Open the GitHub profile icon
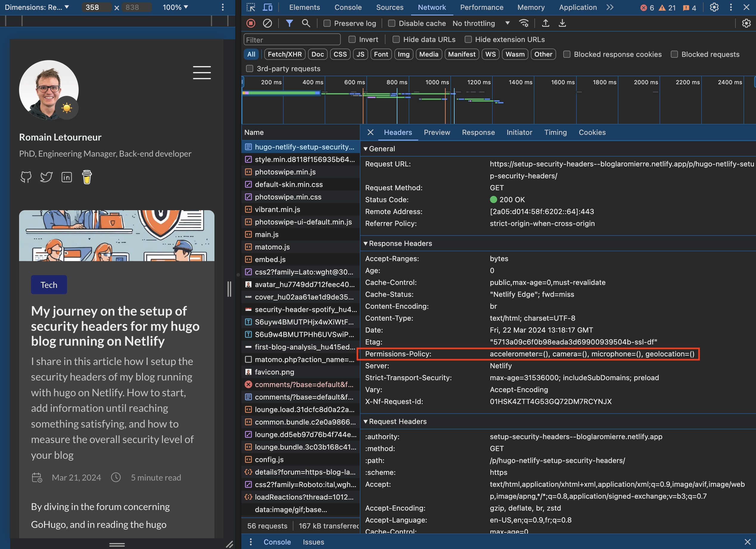Viewport: 756px width, 549px height. [26, 177]
